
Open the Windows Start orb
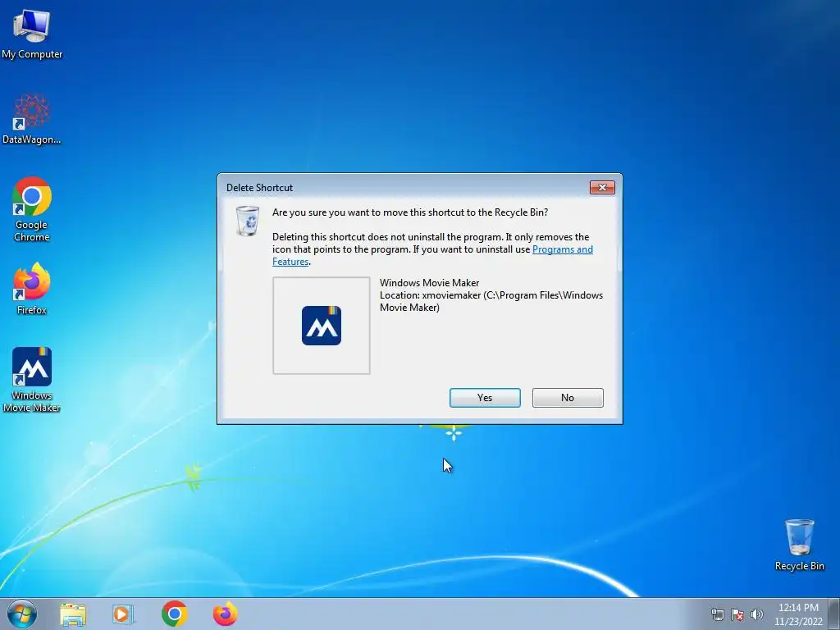[22, 614]
